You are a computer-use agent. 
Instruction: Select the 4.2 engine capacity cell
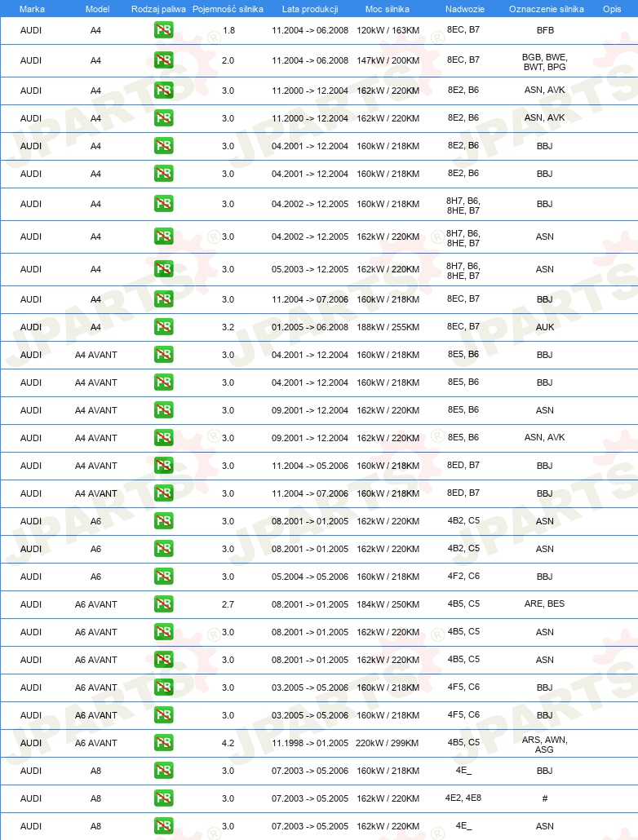(228, 743)
